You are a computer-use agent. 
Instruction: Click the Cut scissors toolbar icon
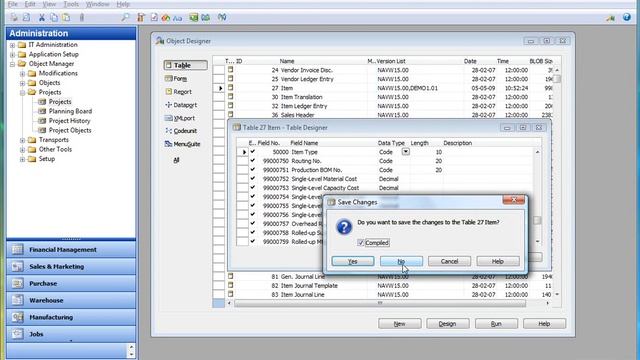[42, 18]
